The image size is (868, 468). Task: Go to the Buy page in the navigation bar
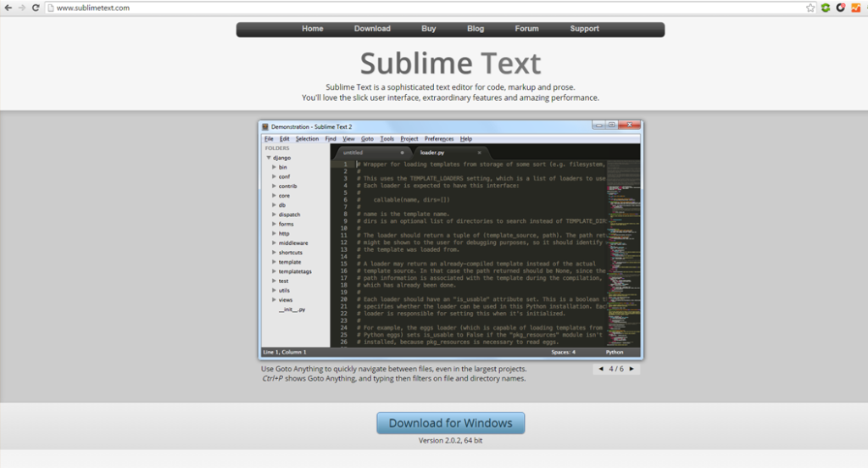(428, 29)
